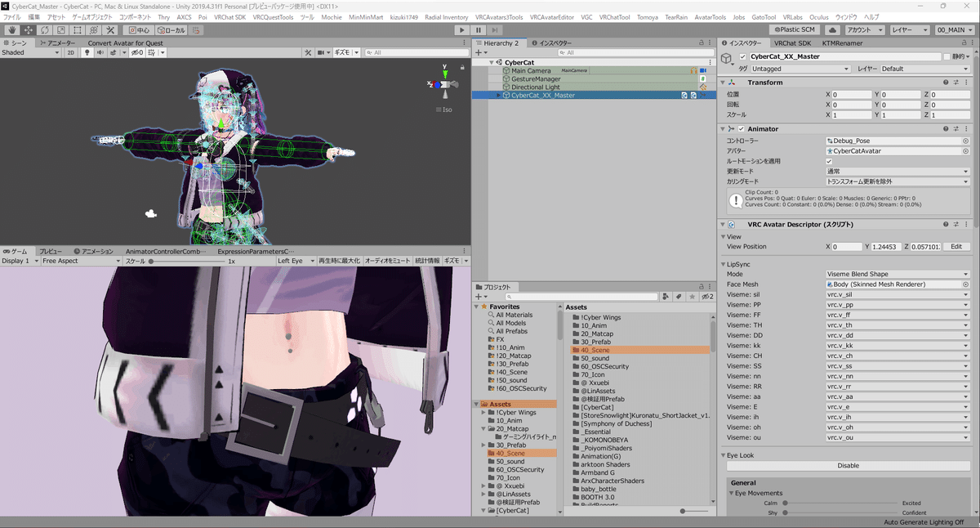The height and width of the screenshot is (528, 980).
Task: Select the Rect transform tool
Action: tap(77, 29)
